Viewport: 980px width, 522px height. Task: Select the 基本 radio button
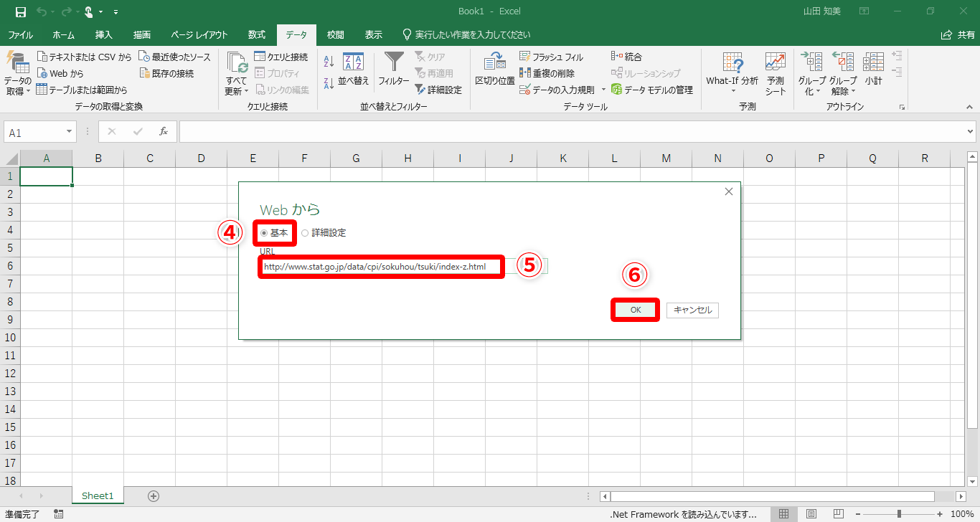pos(265,233)
